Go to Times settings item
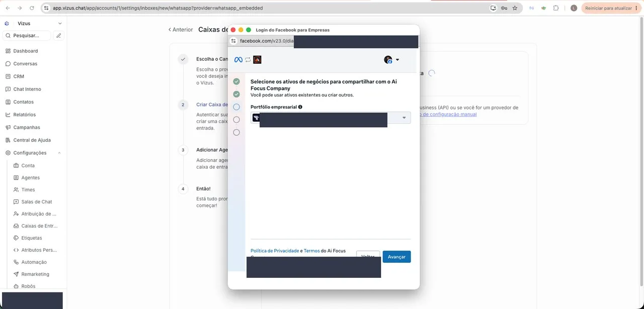Screen dimensions: 644x309 click(28, 190)
